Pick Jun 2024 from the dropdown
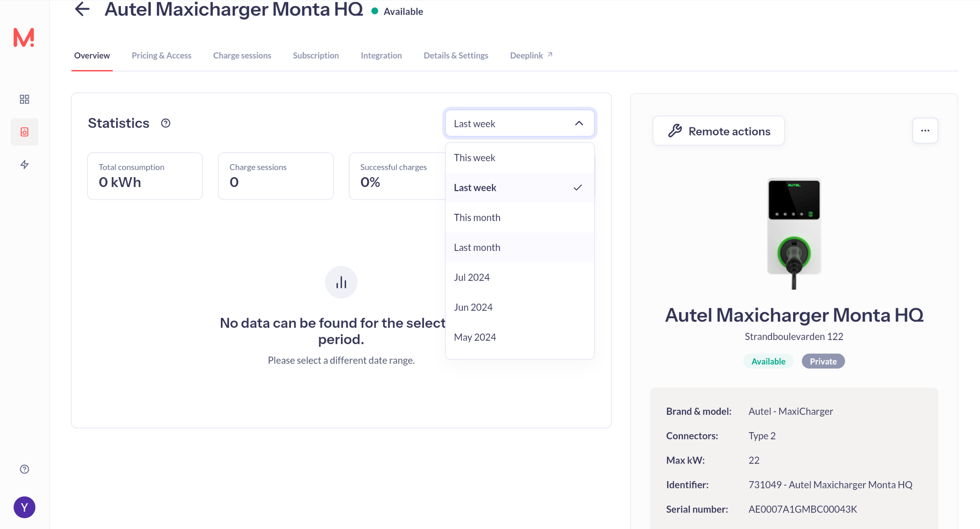The width and height of the screenshot is (980, 529). click(520, 307)
